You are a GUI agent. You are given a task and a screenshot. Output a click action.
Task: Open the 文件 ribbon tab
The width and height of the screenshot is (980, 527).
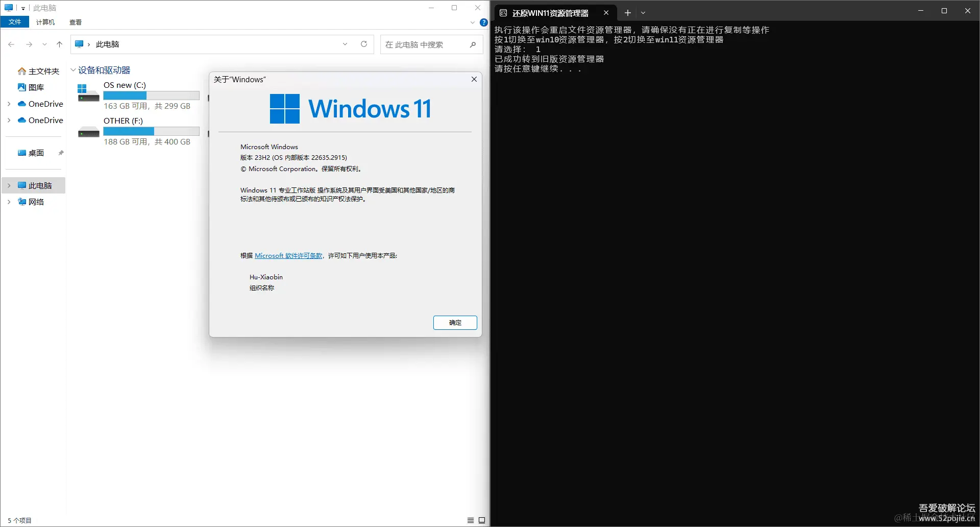(x=15, y=22)
